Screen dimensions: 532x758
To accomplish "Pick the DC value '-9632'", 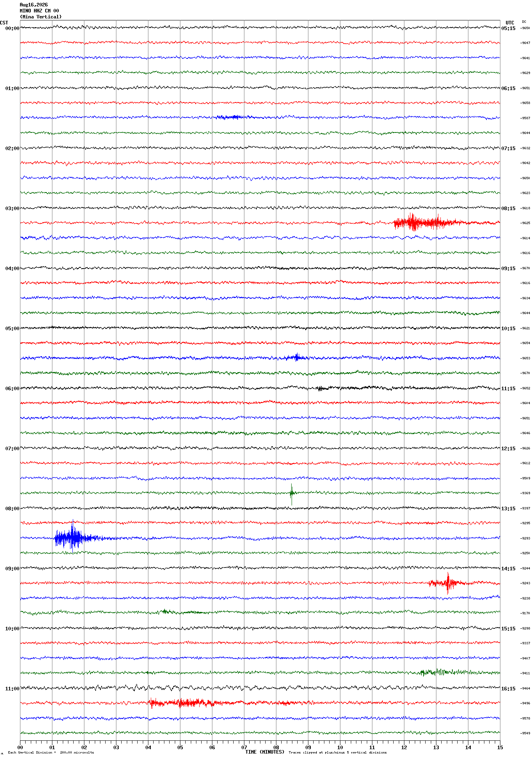I will (x=525, y=148).
